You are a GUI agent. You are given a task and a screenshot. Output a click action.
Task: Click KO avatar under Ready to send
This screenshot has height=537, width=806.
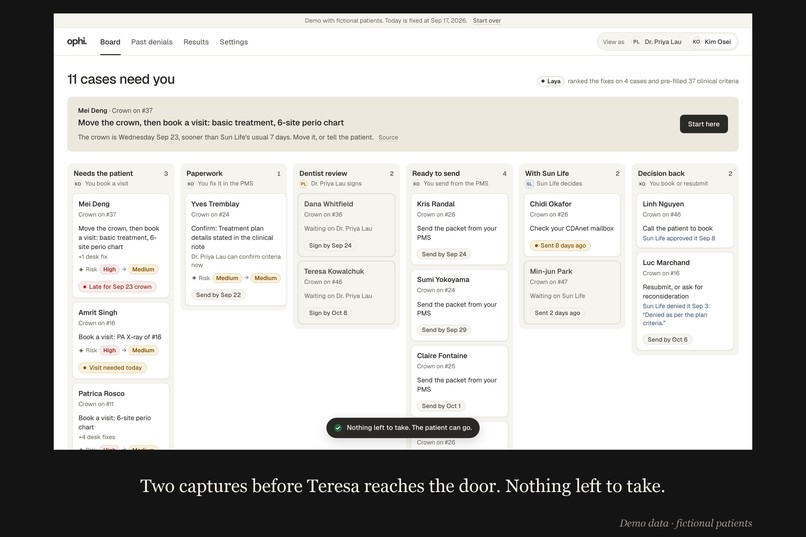(x=416, y=184)
